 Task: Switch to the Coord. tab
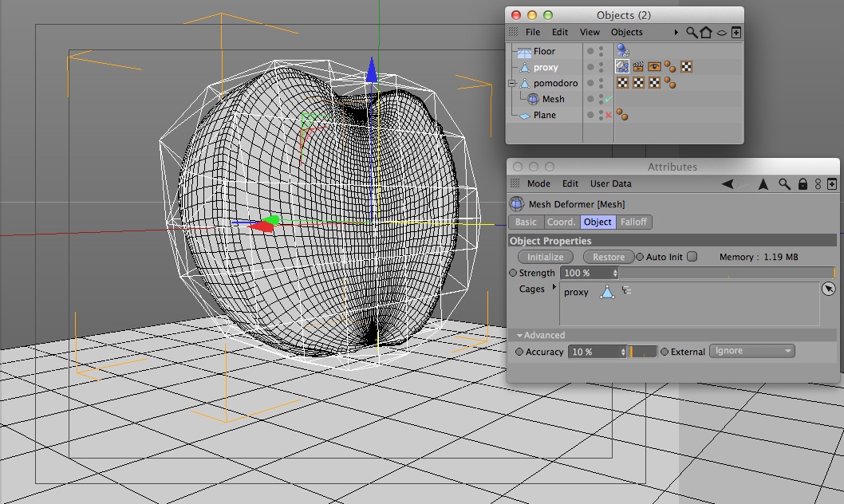point(562,222)
